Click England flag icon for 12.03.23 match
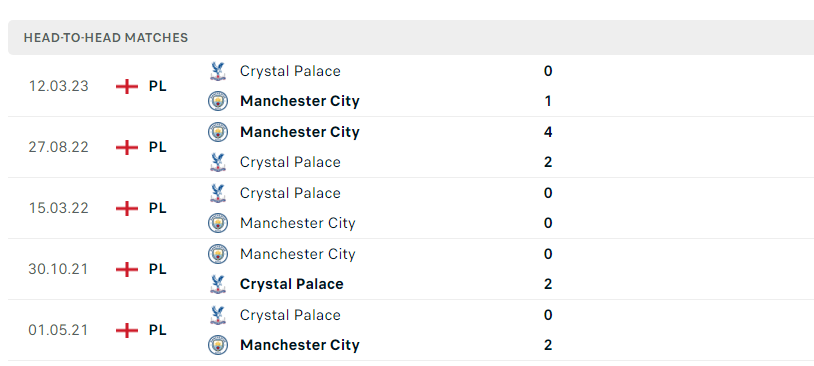The width and height of the screenshot is (814, 366). [x=127, y=86]
